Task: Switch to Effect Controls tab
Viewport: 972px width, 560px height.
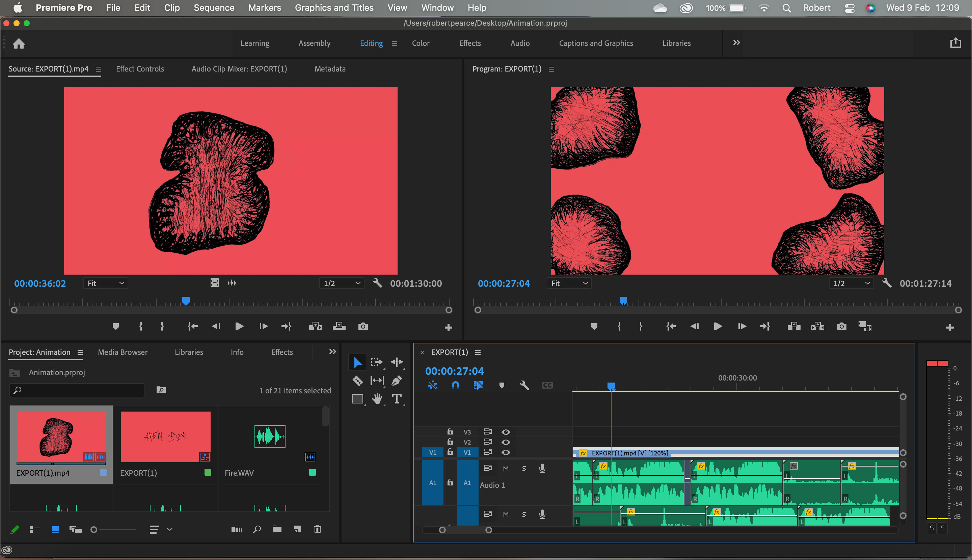Action: pyautogui.click(x=140, y=69)
